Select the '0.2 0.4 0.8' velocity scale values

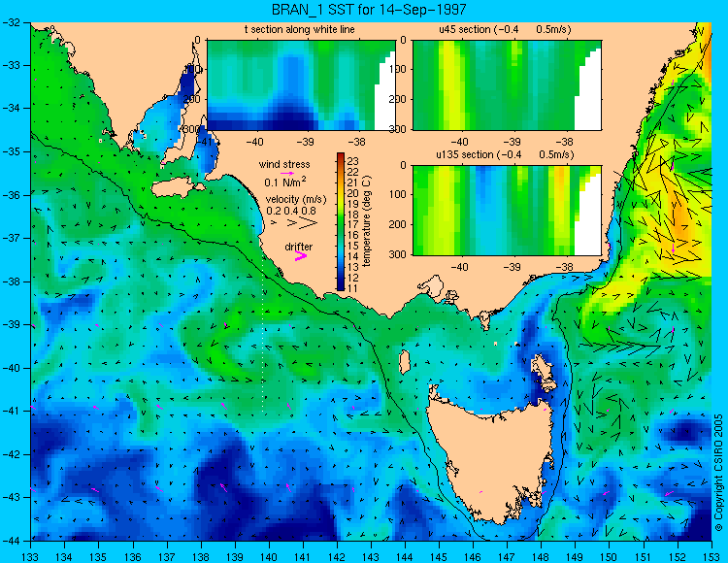coord(290,211)
